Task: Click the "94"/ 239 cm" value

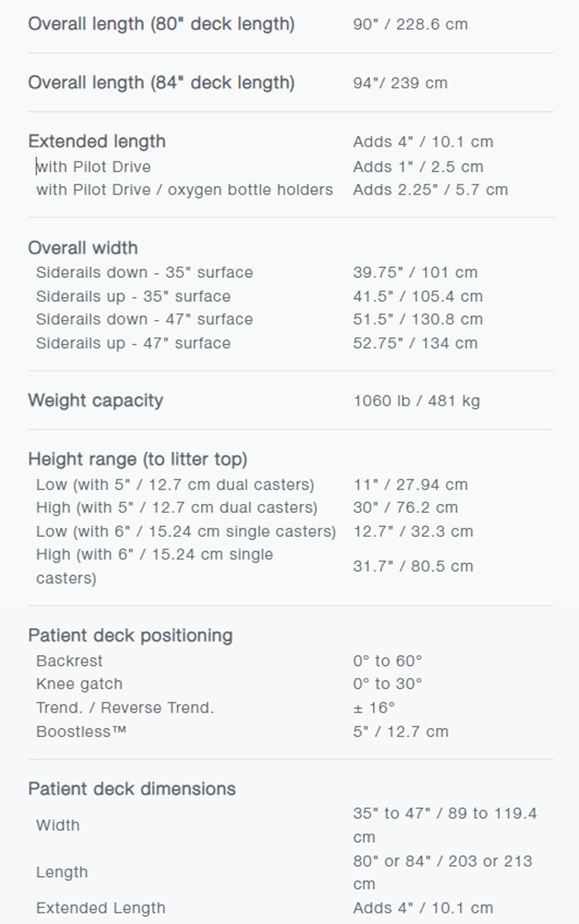Action: [400, 83]
